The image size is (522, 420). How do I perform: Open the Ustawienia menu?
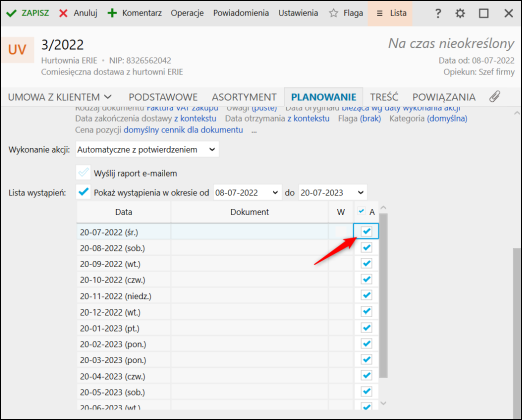click(x=298, y=13)
